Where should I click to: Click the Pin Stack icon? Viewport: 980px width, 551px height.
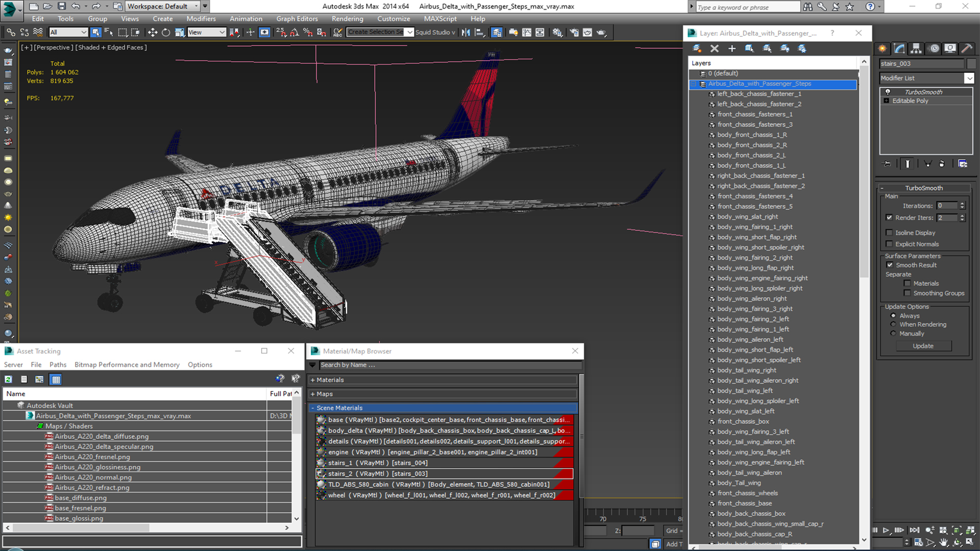click(x=887, y=164)
